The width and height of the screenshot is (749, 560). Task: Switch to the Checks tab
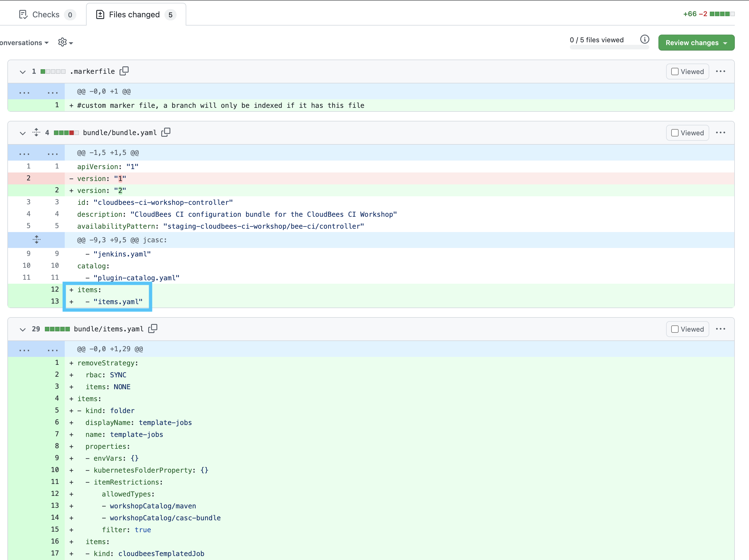46,14
